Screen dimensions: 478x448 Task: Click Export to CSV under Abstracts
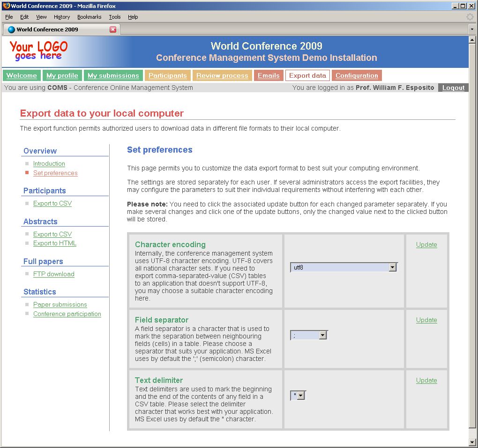pyautogui.click(x=52, y=234)
